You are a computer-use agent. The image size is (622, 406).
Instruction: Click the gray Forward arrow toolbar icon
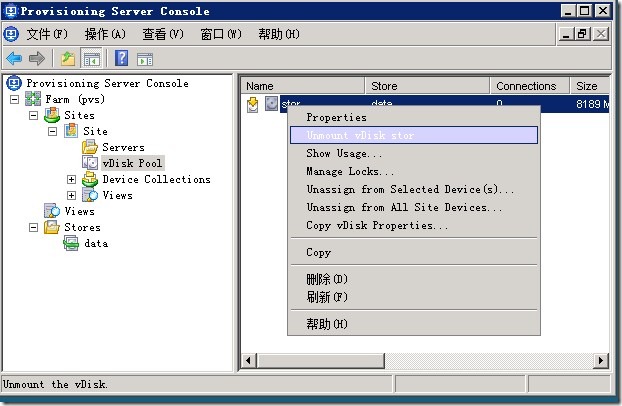pos(37,59)
